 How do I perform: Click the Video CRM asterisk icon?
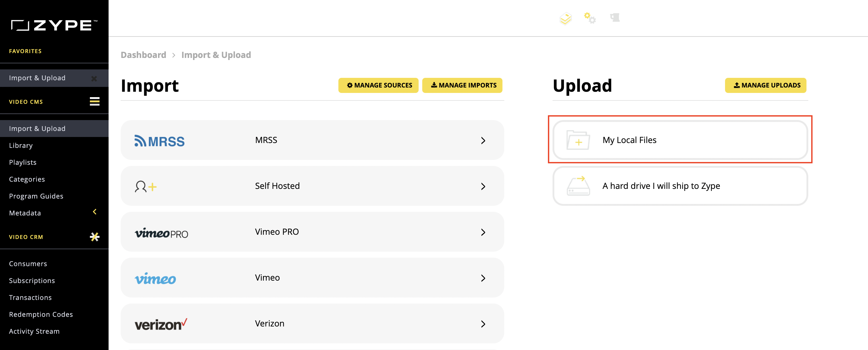coord(94,237)
